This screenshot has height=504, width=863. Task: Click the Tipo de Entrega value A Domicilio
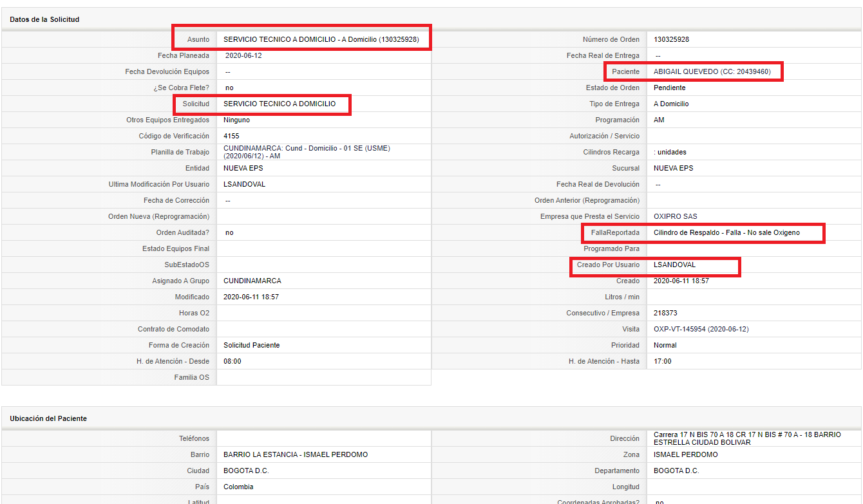coord(671,104)
